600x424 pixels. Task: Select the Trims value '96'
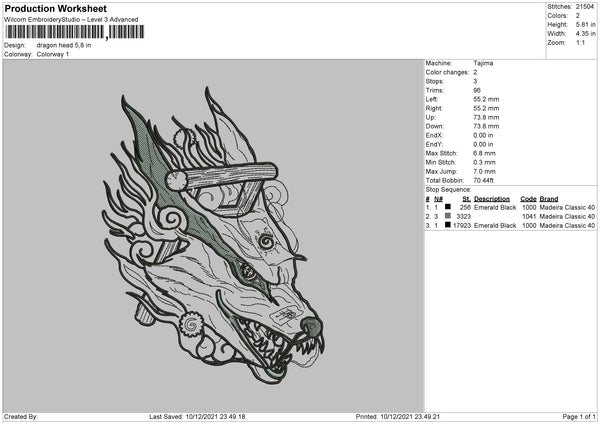pos(477,90)
